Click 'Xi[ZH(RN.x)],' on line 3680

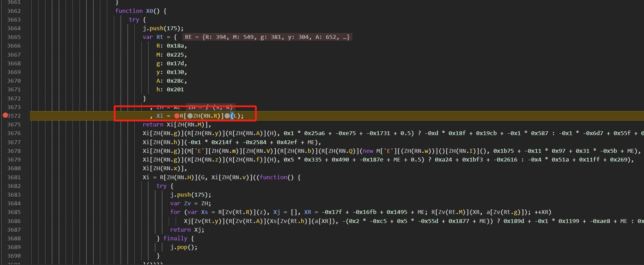165,168
